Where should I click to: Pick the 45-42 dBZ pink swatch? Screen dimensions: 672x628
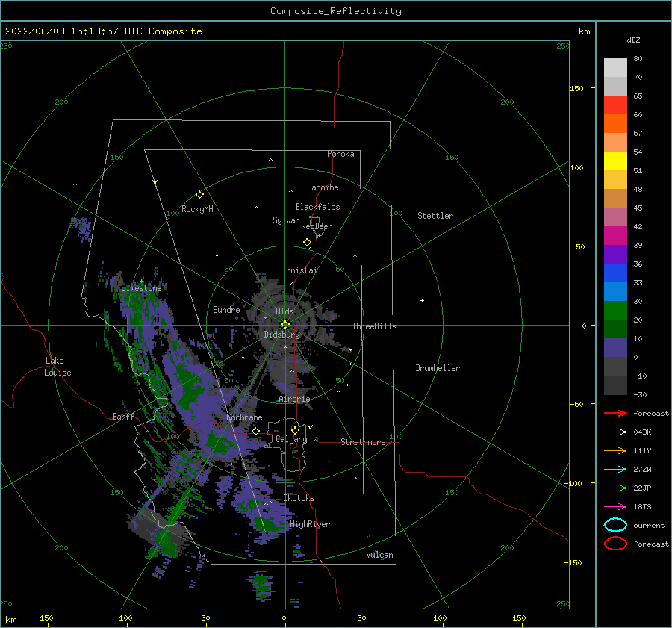615,217
